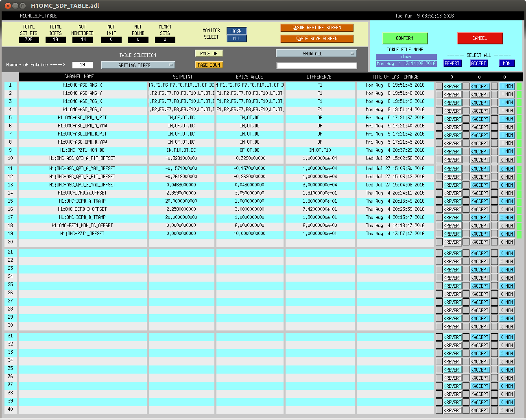Click the TOTAL DIFFS value 19
Viewport: 526px width, 420px height.
pos(55,39)
